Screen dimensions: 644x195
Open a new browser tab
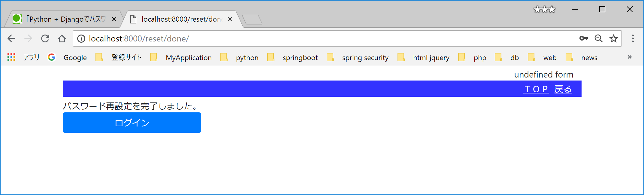252,19
